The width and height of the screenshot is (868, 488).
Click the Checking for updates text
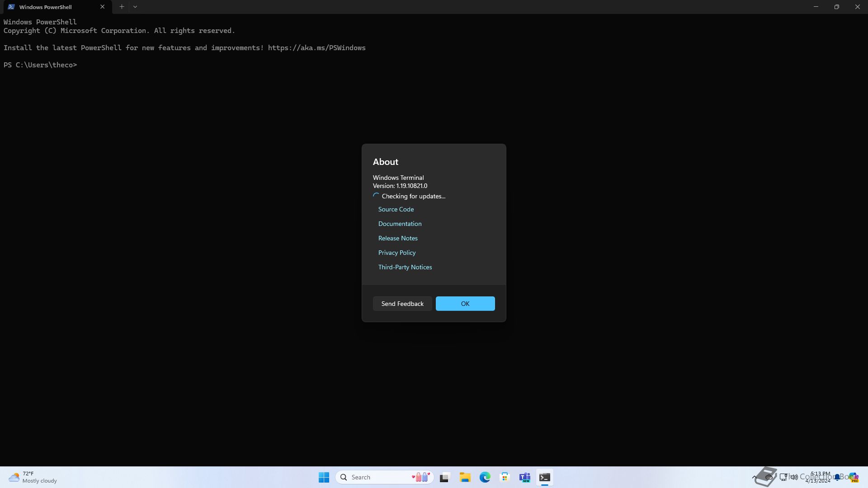coord(413,196)
